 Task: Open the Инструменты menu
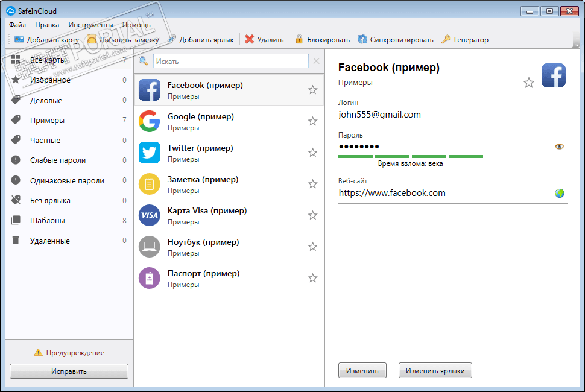pos(90,25)
